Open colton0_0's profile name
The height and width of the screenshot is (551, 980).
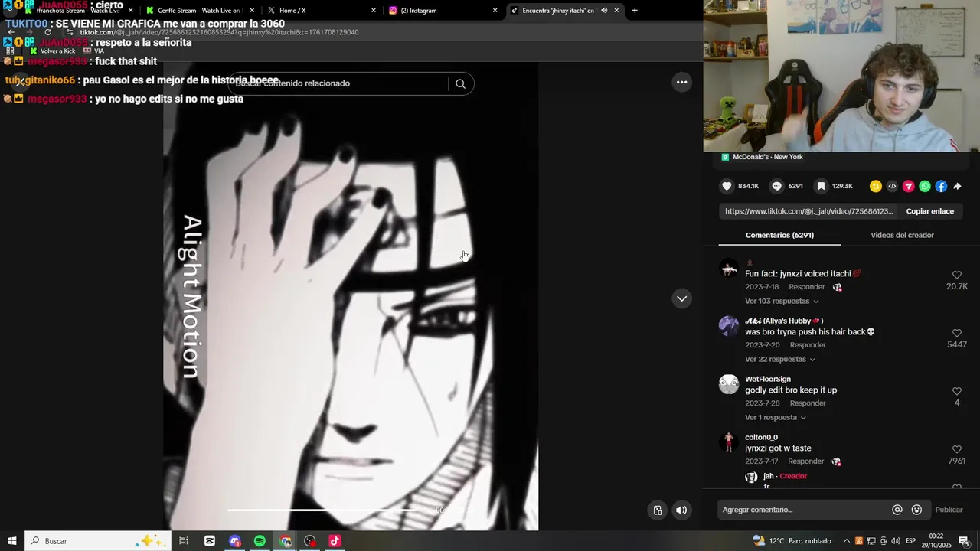[x=761, y=438]
